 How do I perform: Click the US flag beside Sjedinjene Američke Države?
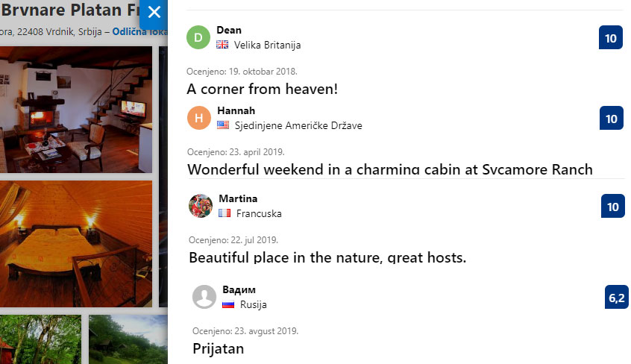pyautogui.click(x=223, y=125)
